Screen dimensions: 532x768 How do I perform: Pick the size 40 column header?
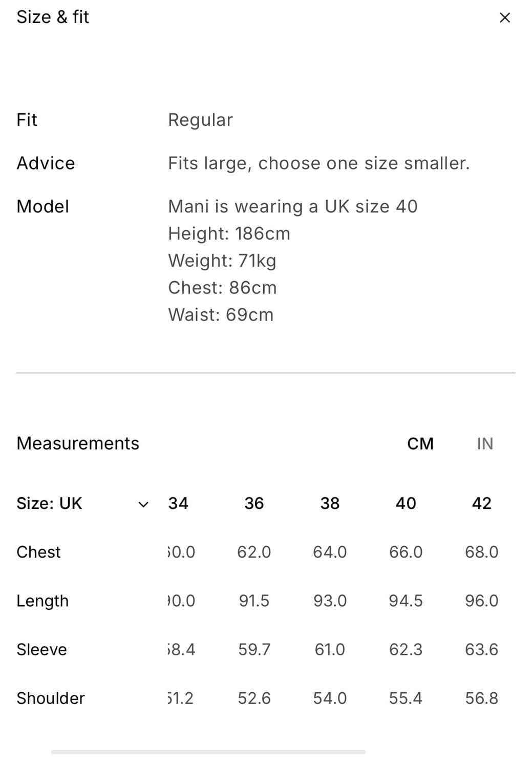[406, 503]
